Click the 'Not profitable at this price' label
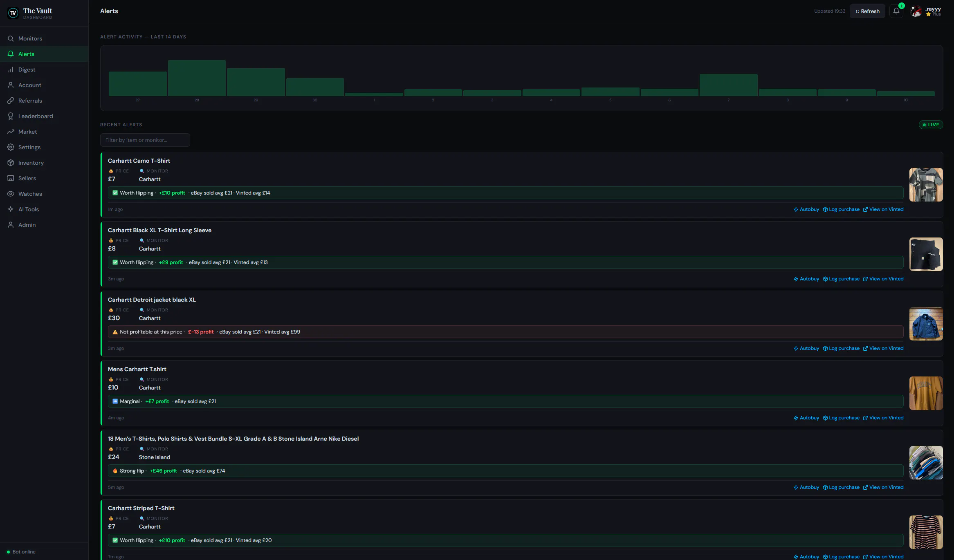This screenshot has width=954, height=560. click(151, 332)
